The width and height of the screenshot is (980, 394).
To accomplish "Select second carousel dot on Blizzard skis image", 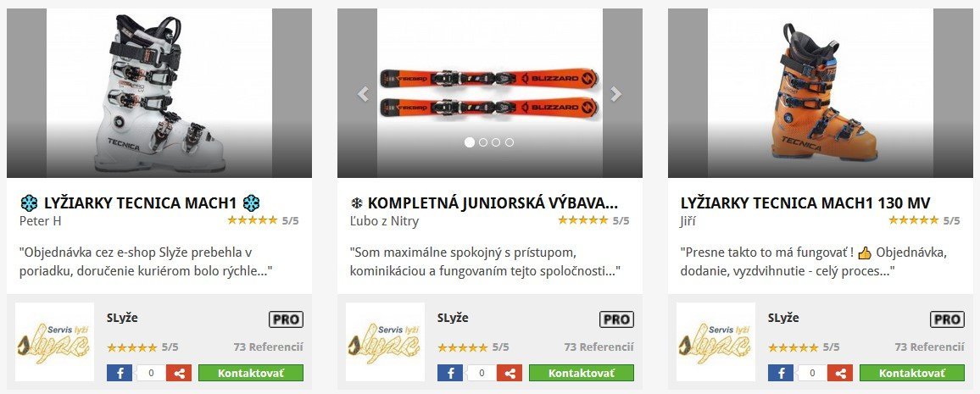I will pyautogui.click(x=483, y=142).
